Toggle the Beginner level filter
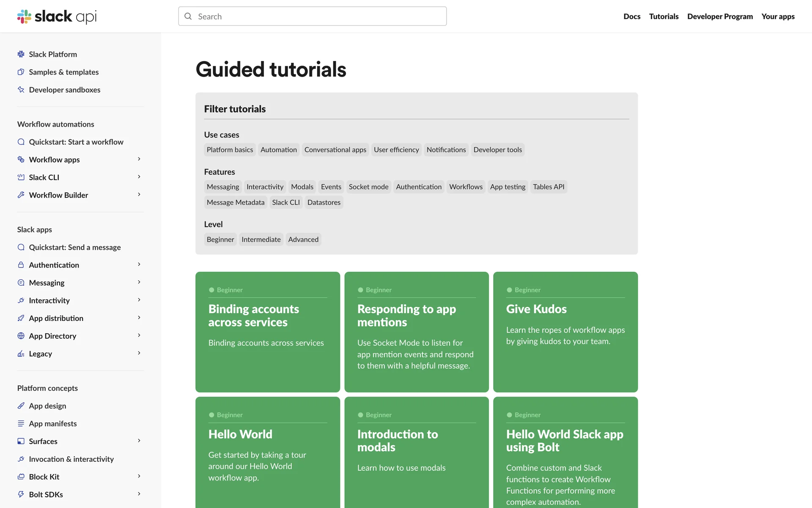The width and height of the screenshot is (812, 508). [220, 240]
